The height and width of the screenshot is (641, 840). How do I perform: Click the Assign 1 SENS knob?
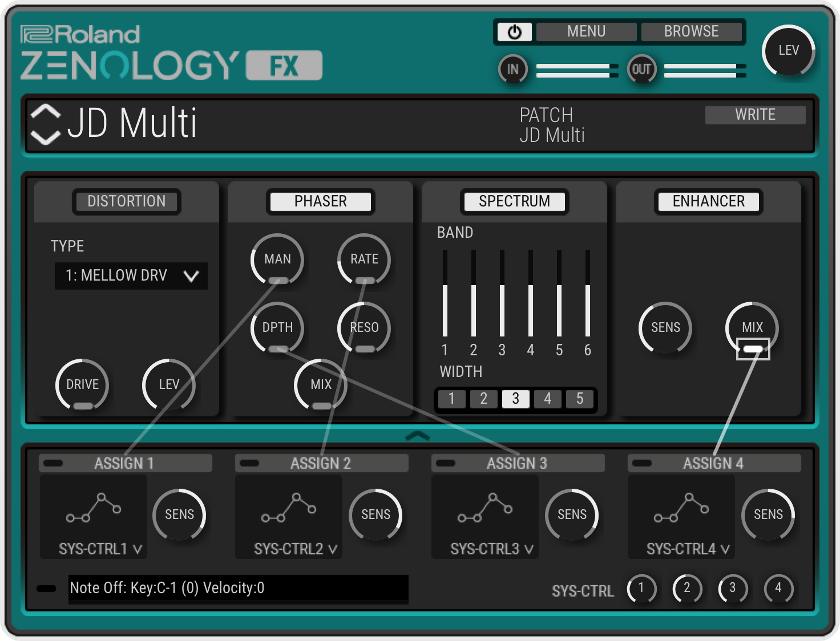[x=179, y=514]
